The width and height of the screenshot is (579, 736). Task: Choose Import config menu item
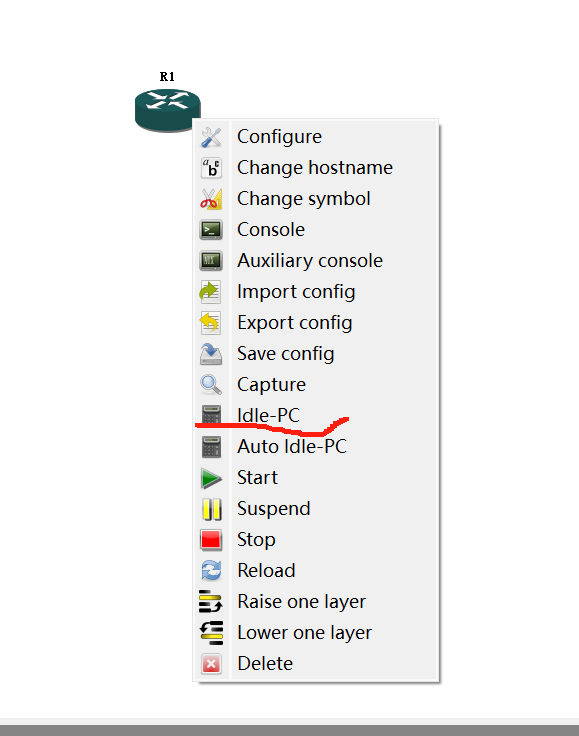tap(296, 292)
